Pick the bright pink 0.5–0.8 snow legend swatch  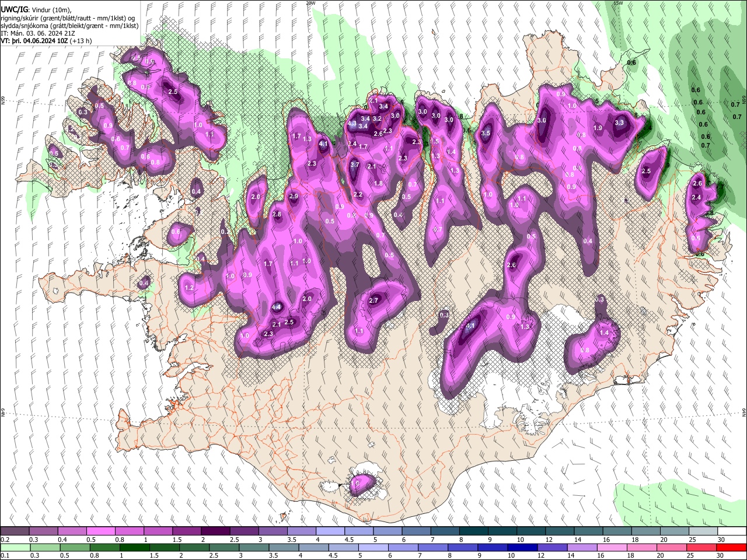click(100, 531)
